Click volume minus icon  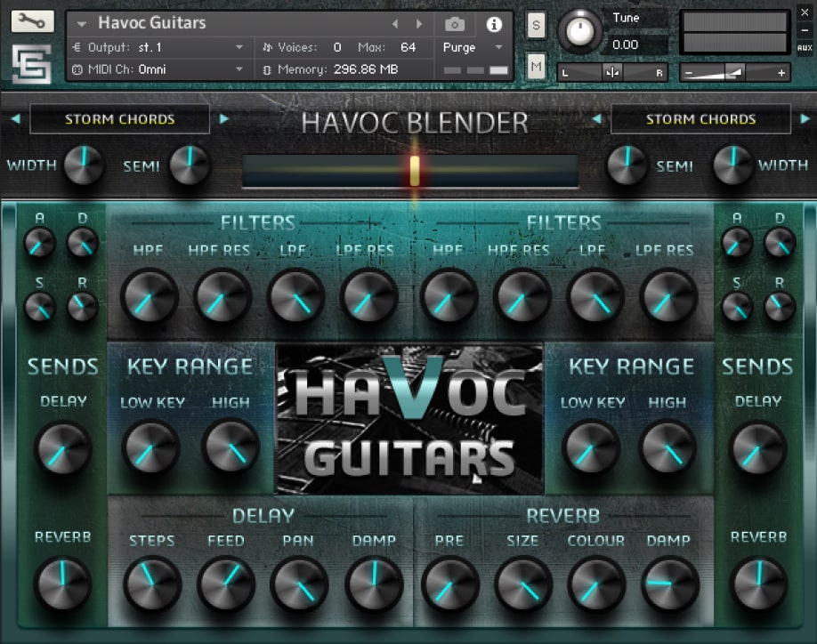point(688,74)
